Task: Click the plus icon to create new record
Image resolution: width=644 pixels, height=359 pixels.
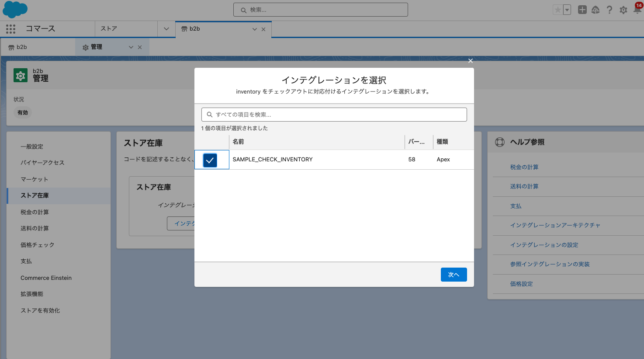Action: (582, 10)
